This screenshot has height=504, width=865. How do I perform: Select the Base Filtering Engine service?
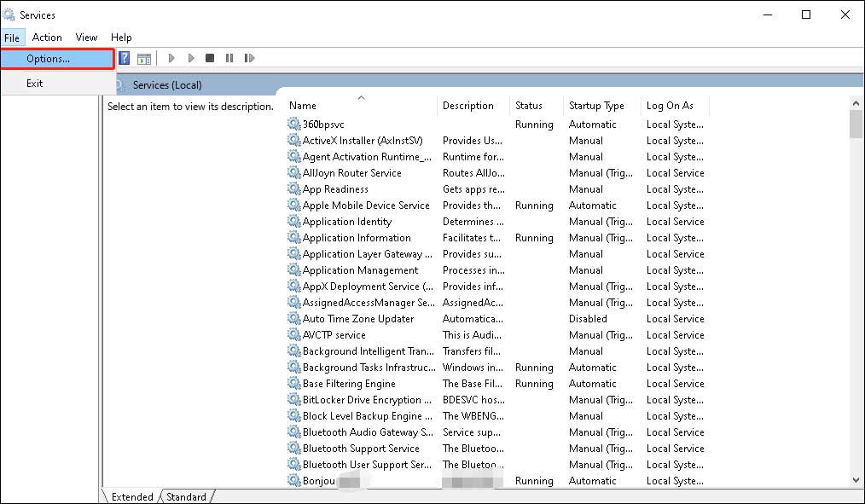[349, 384]
